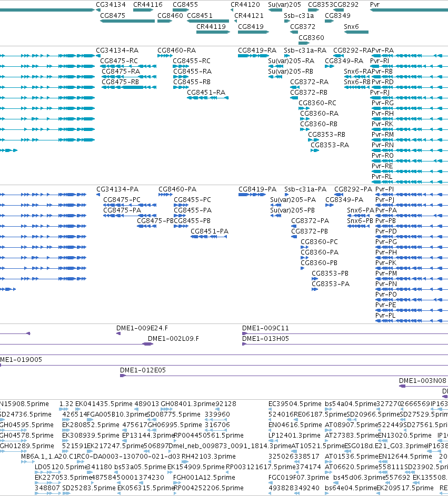Click transcript CG8451-RA label

206,93
